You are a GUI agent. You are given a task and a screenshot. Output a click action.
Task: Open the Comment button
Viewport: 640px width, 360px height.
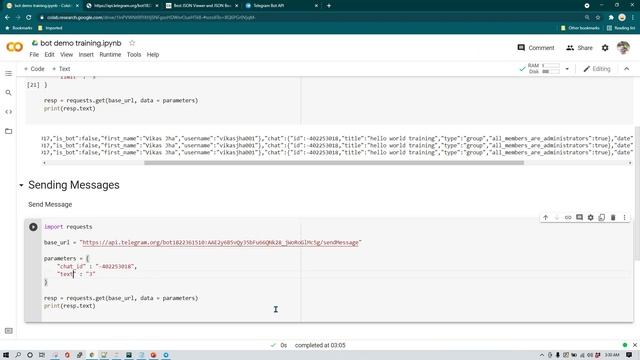[x=536, y=48]
